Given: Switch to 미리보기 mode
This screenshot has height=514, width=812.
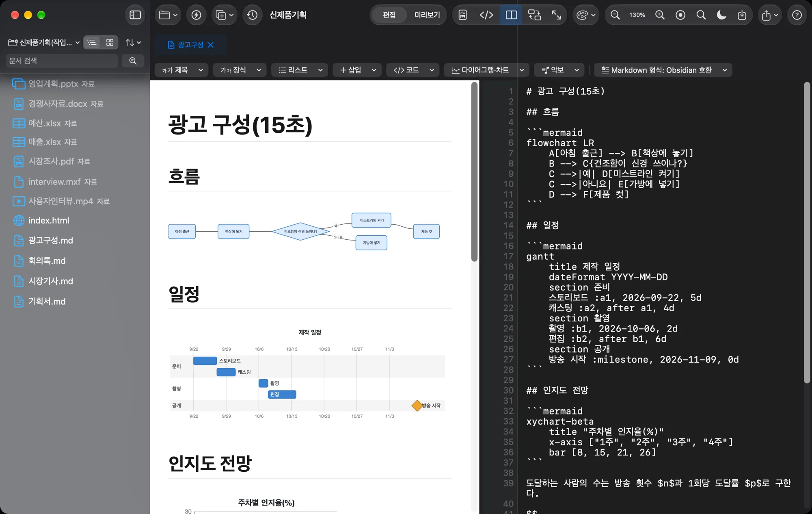Looking at the screenshot, I should [427, 15].
